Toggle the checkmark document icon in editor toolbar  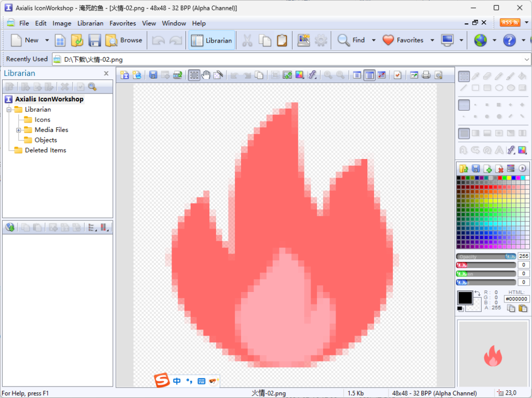click(x=397, y=75)
